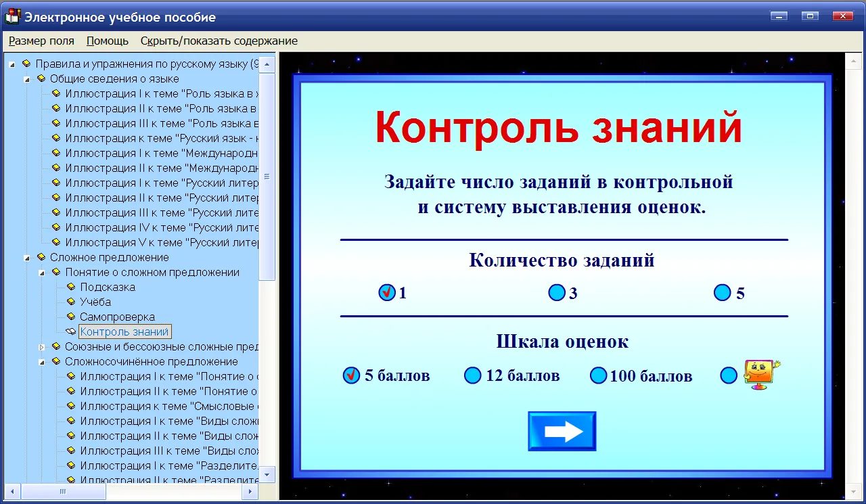Open "Учёба" tree item

[95, 302]
